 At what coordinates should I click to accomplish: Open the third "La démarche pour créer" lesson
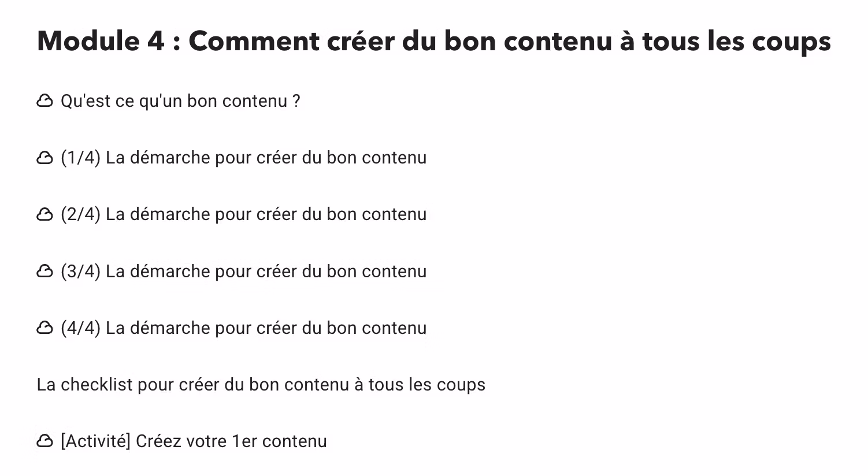[x=266, y=272]
